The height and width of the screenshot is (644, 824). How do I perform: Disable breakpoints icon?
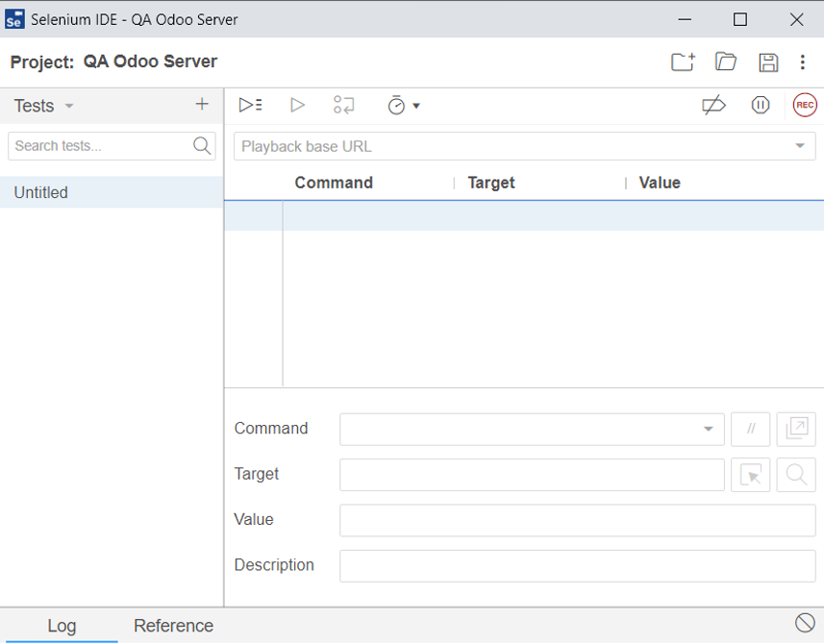[x=713, y=106]
